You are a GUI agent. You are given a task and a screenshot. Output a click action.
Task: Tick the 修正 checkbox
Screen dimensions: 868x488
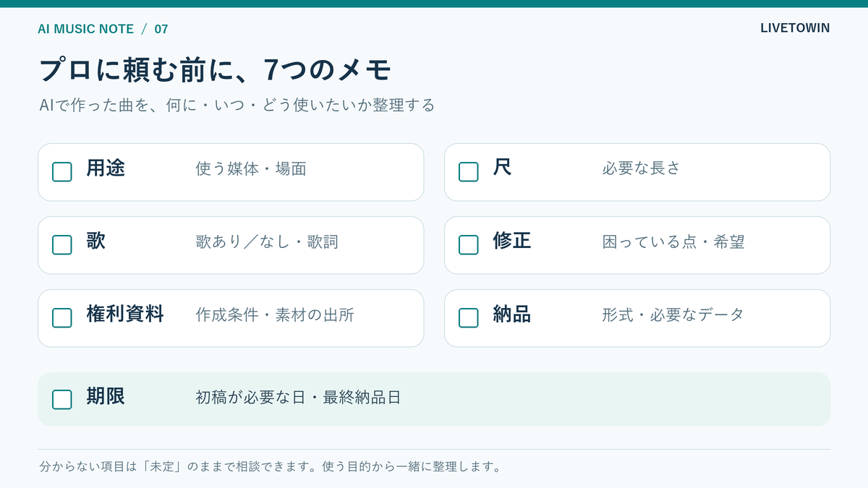469,245
